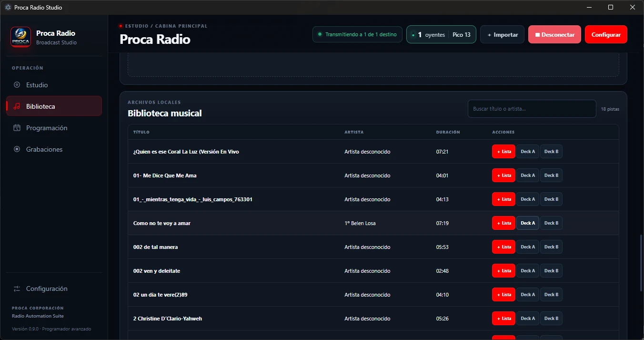Select Biblioteca in the sidebar
This screenshot has height=340, width=644.
pos(54,106)
